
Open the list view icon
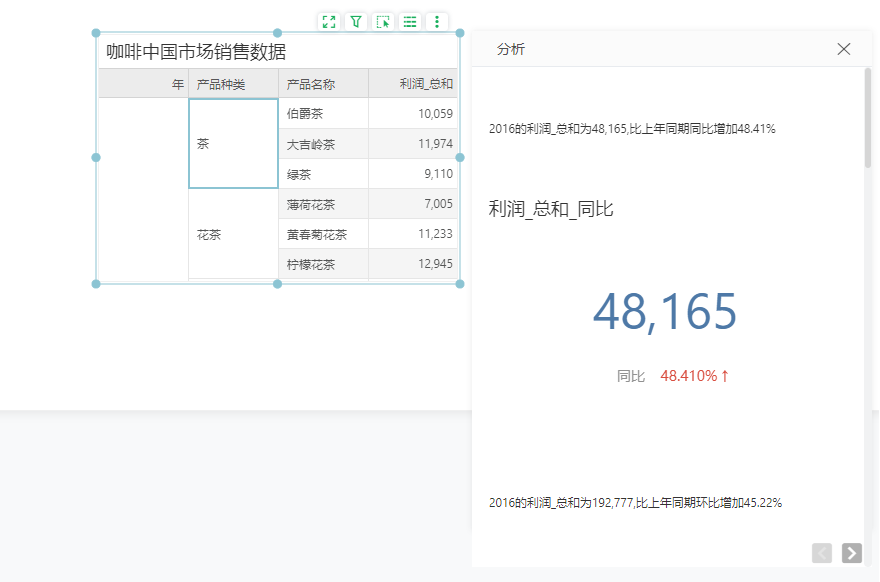coord(410,22)
